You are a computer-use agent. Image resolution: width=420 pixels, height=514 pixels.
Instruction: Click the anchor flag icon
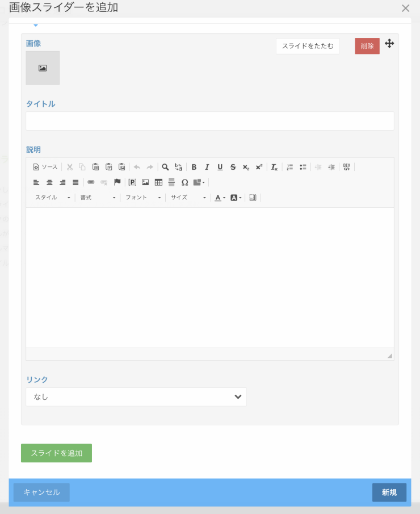(117, 182)
